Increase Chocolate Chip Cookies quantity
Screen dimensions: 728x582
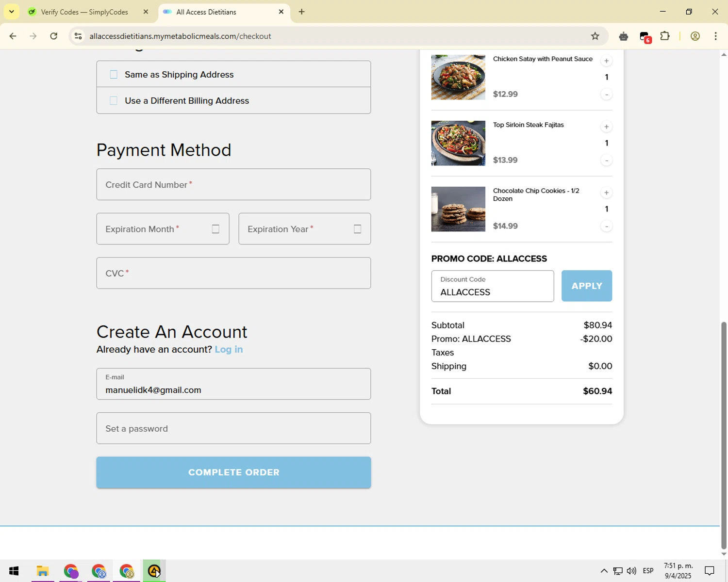tap(606, 193)
